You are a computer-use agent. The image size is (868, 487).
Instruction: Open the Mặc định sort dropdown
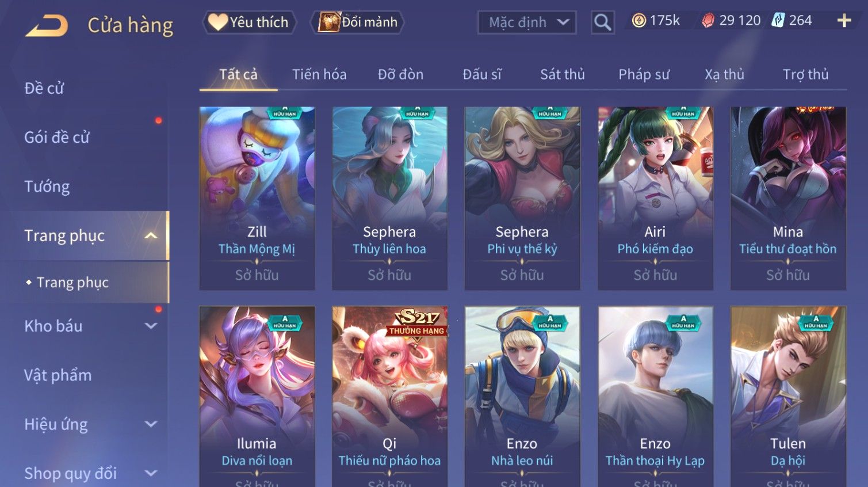527,22
